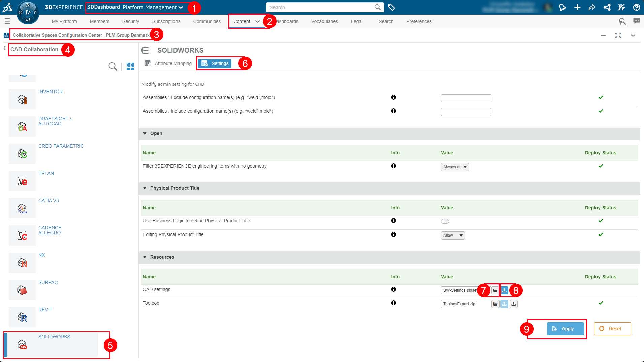The height and width of the screenshot is (362, 644).
Task: Show info for Include configuration names
Action: pyautogui.click(x=393, y=111)
